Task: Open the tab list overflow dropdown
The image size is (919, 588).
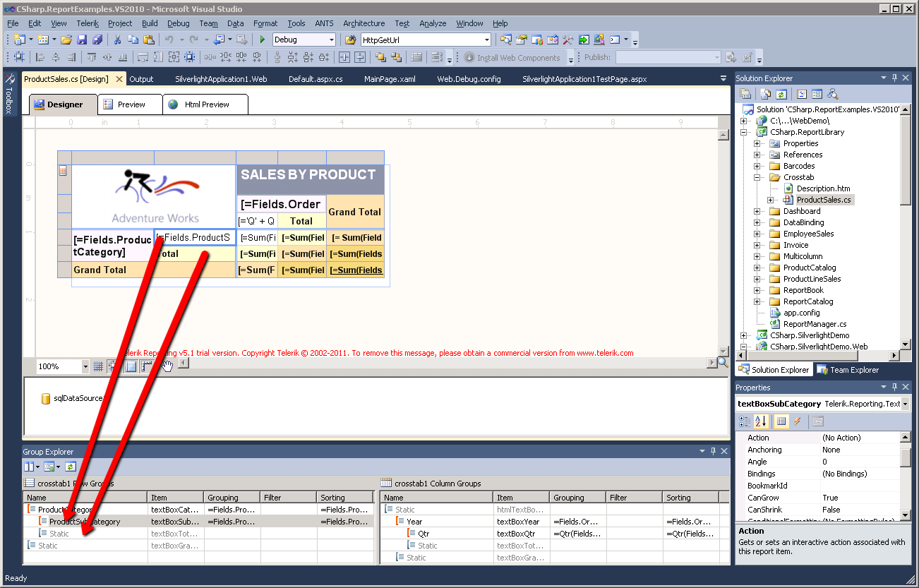Action: tap(723, 78)
